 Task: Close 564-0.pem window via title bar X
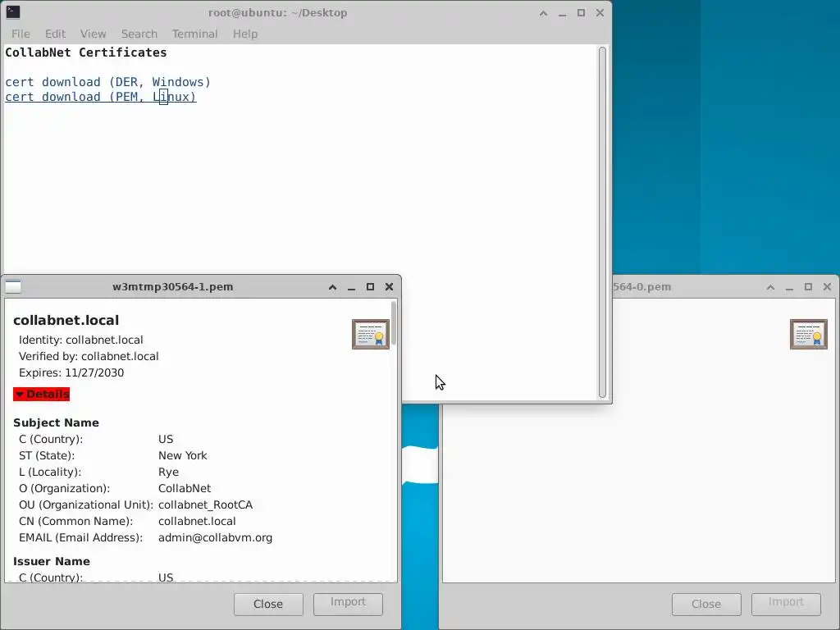(x=827, y=287)
